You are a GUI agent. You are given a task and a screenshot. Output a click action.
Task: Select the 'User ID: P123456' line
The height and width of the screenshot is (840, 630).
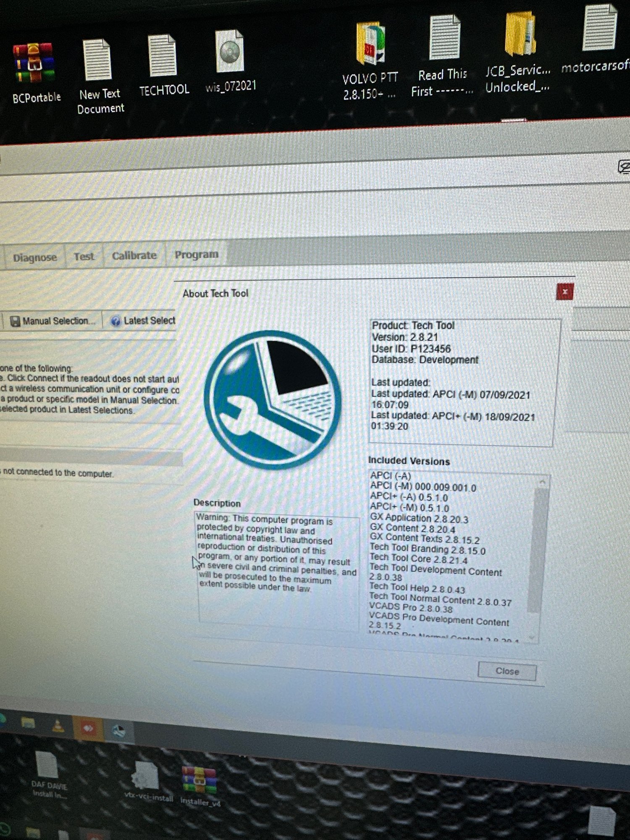pyautogui.click(x=411, y=349)
